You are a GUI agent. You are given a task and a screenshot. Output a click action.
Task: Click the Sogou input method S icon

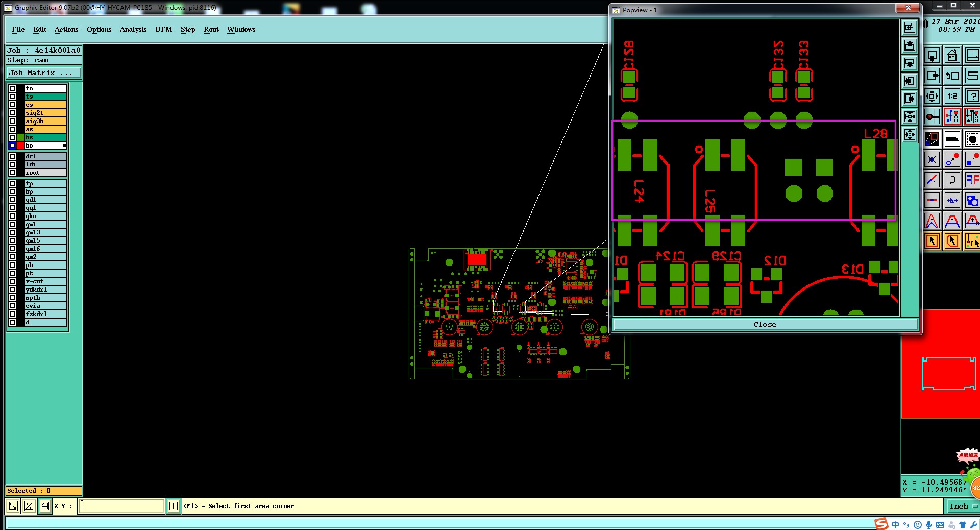(881, 524)
